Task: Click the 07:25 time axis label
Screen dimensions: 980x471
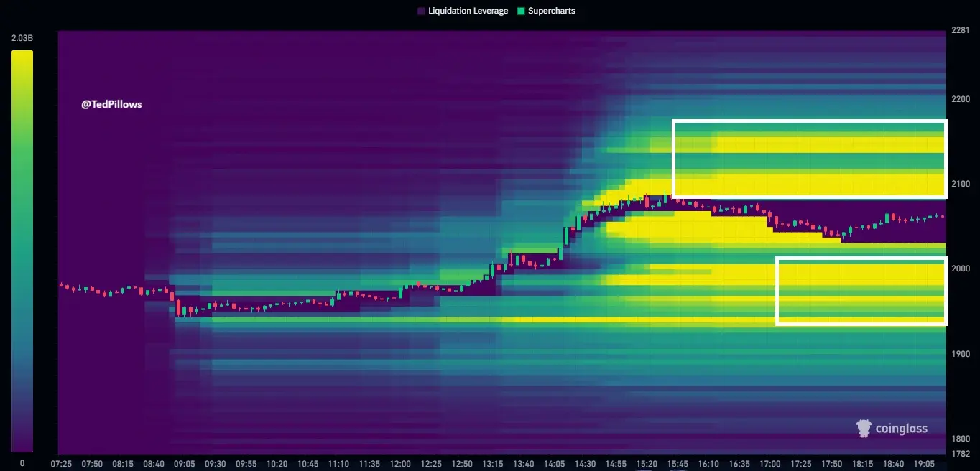Action: (62, 464)
